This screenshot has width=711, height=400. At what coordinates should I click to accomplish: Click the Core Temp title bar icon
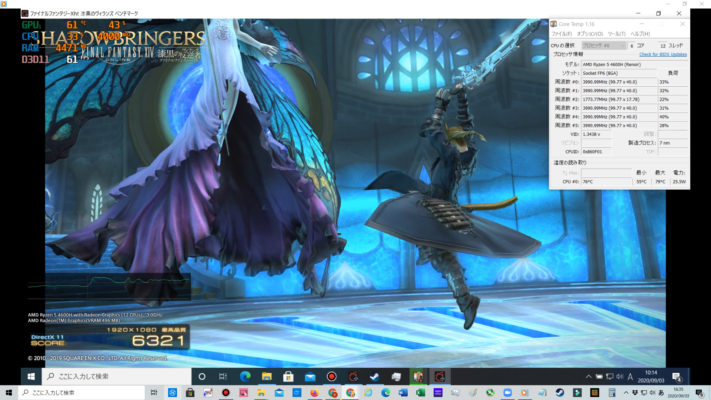(x=554, y=24)
